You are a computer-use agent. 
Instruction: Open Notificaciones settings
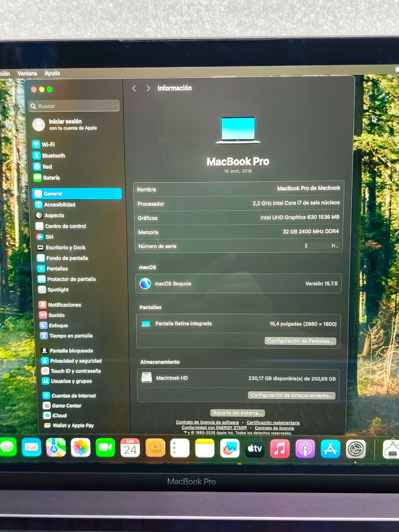point(60,305)
